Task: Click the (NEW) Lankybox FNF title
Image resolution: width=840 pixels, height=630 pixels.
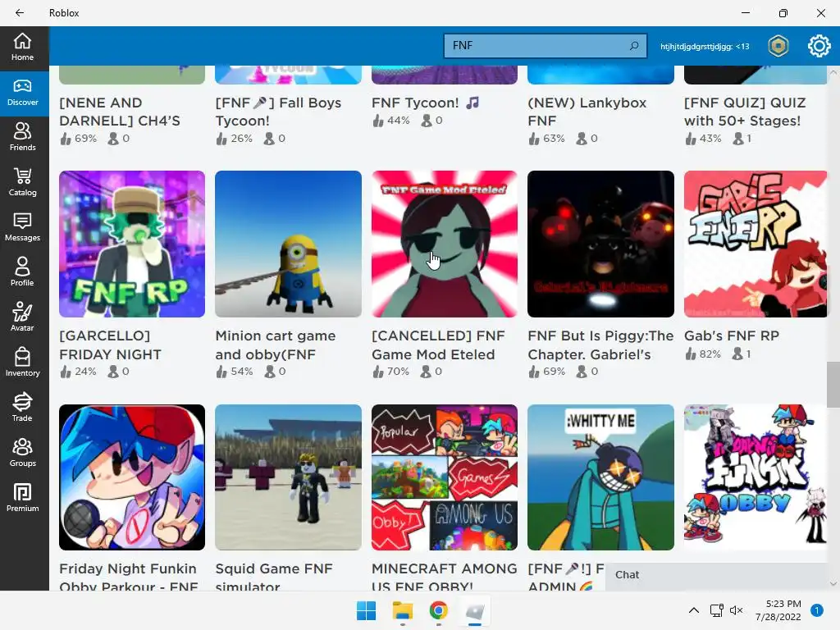Action: click(x=587, y=112)
